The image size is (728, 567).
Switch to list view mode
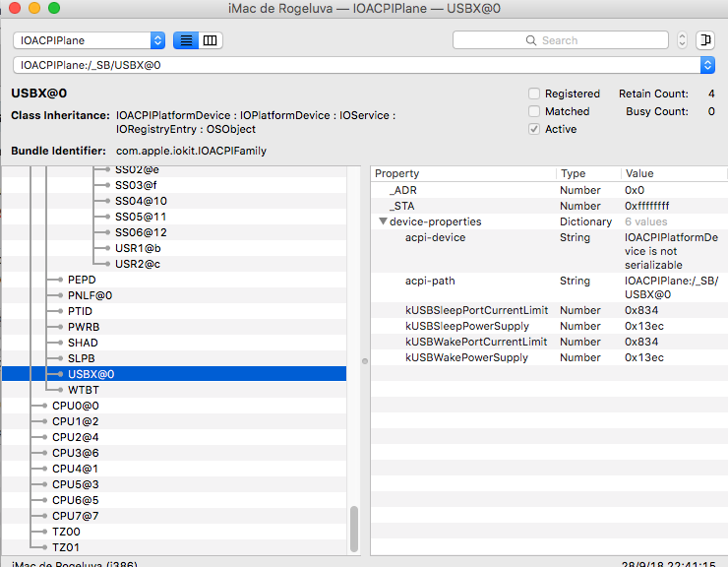186,40
